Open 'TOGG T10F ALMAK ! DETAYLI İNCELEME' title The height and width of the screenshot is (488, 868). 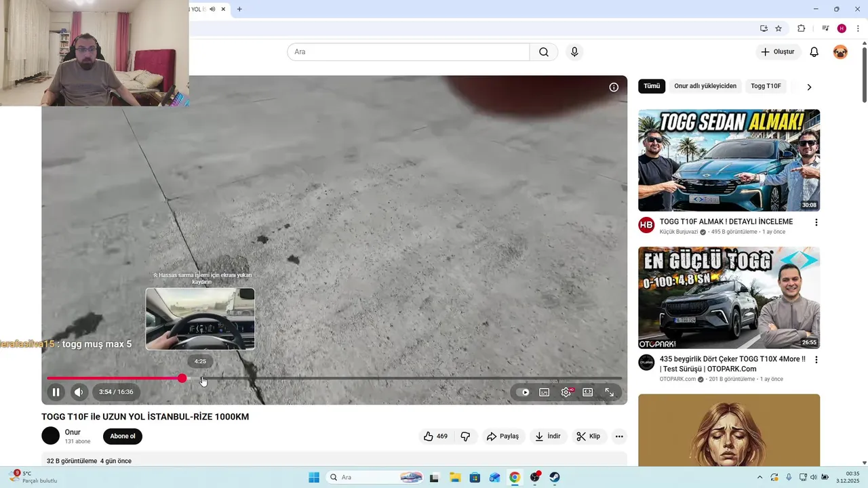click(x=726, y=222)
